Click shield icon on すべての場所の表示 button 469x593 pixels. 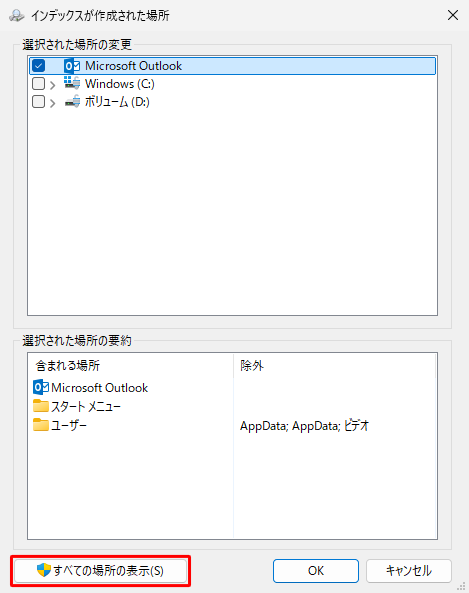coord(44,570)
